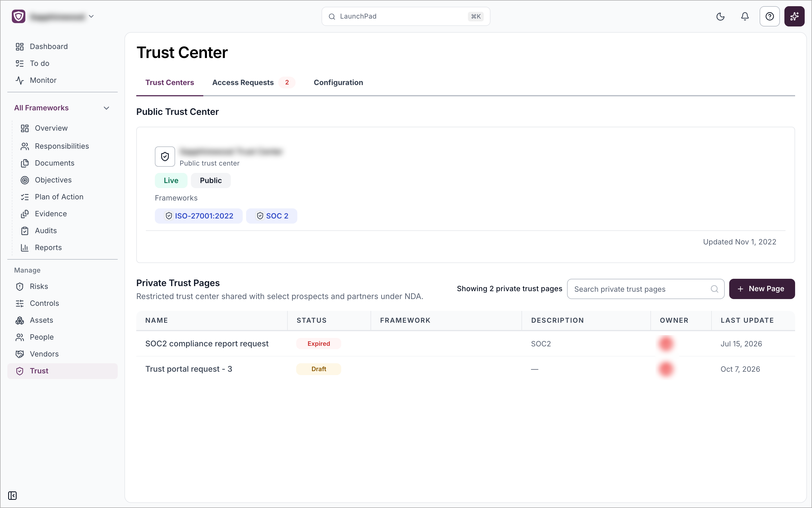Click the search icon in private pages field
The image size is (812, 508).
tap(714, 289)
